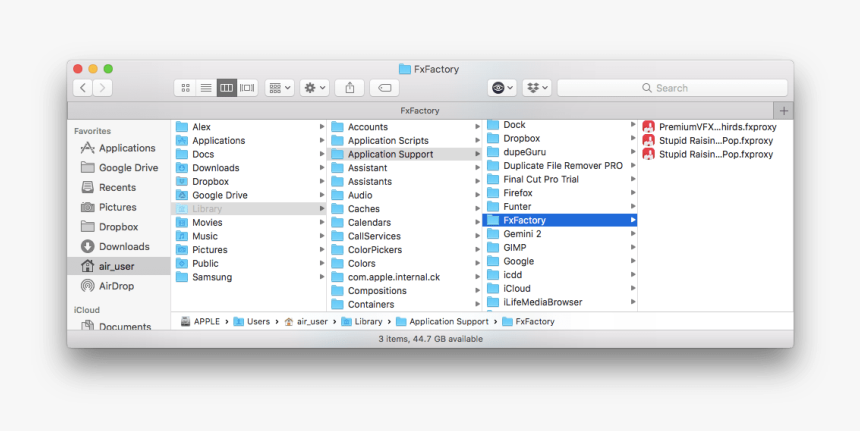Switch to icon view in toolbar
Image resolution: width=860 pixels, height=431 pixels.
coord(185,88)
